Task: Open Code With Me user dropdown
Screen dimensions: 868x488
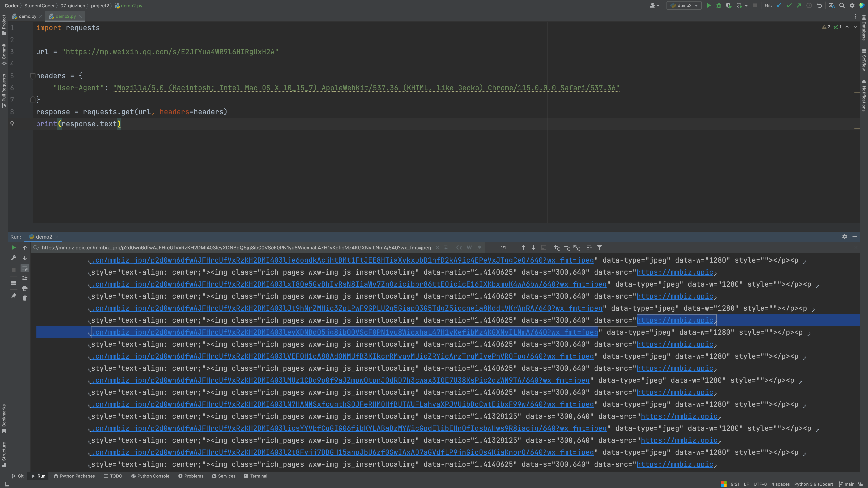Action: coord(654,5)
